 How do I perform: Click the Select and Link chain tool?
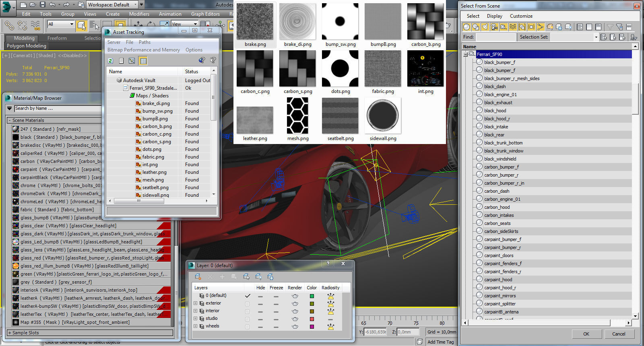tap(9, 26)
